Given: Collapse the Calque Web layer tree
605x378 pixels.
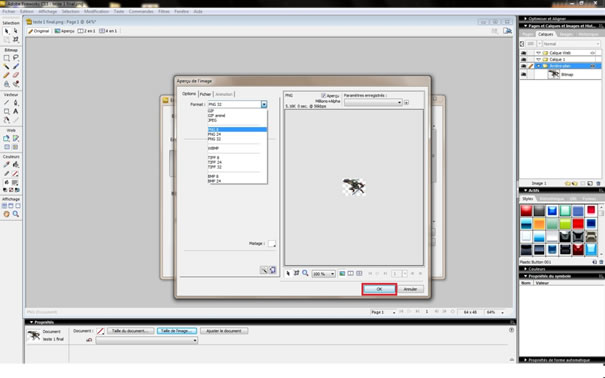Looking at the screenshot, I should point(538,53).
